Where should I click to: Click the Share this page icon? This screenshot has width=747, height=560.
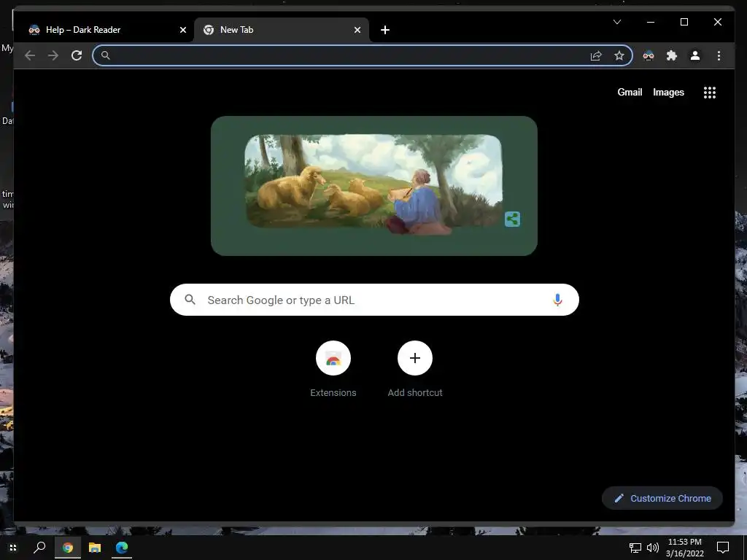596,55
